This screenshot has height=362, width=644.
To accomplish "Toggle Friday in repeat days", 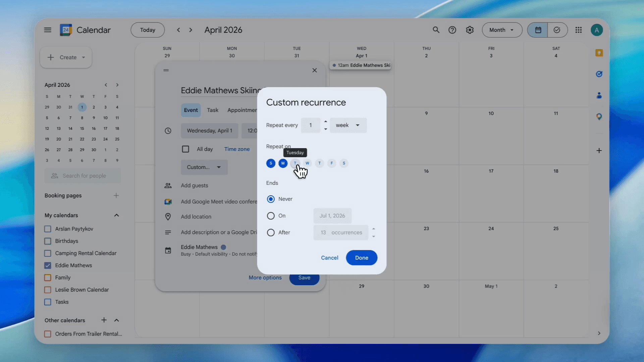I will coord(332,163).
